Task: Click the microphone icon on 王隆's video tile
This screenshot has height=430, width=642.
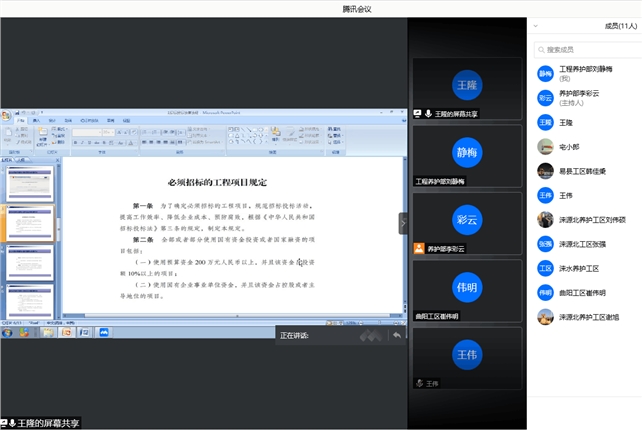Action: [x=428, y=113]
